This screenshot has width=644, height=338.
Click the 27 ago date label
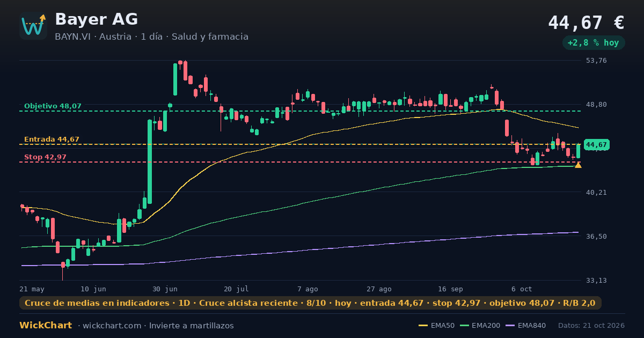[379, 289]
